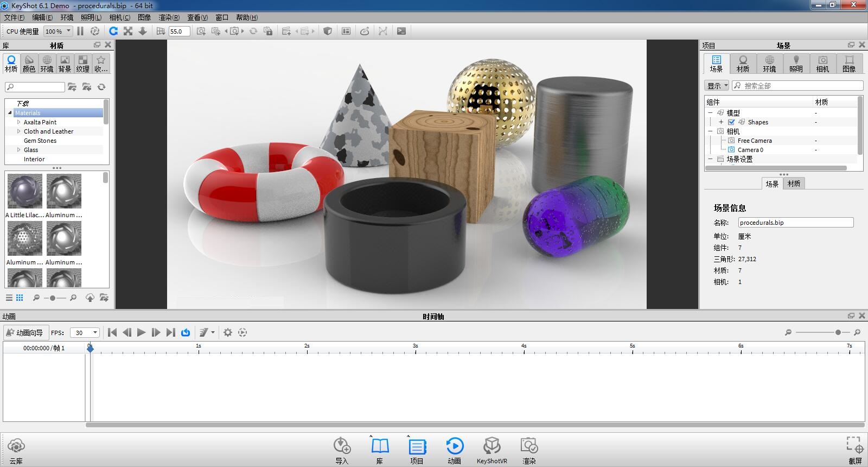Click the Animation Wizard (动画向导) button

(x=24, y=333)
